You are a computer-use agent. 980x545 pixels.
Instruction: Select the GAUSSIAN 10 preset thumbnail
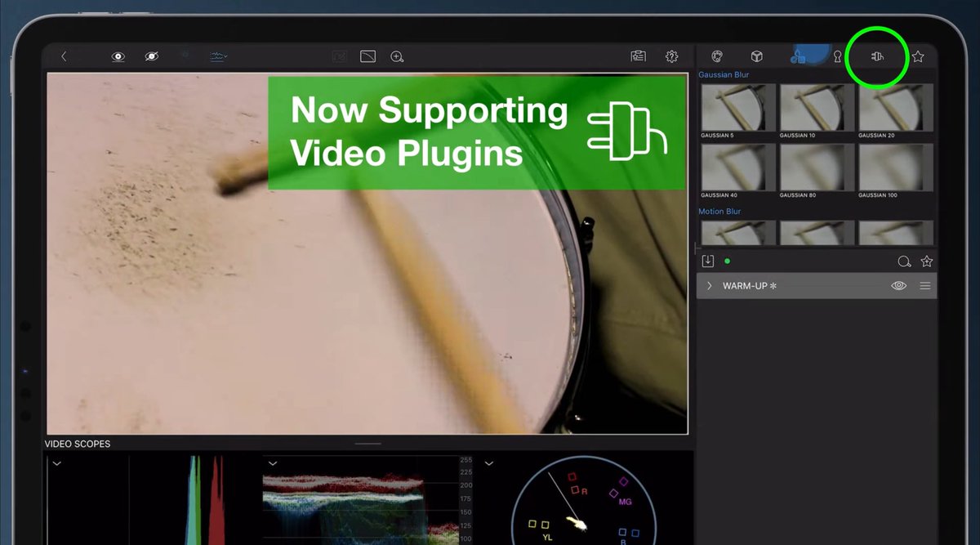tap(817, 107)
